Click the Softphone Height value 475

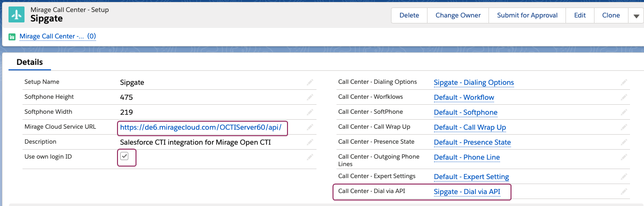pos(126,97)
